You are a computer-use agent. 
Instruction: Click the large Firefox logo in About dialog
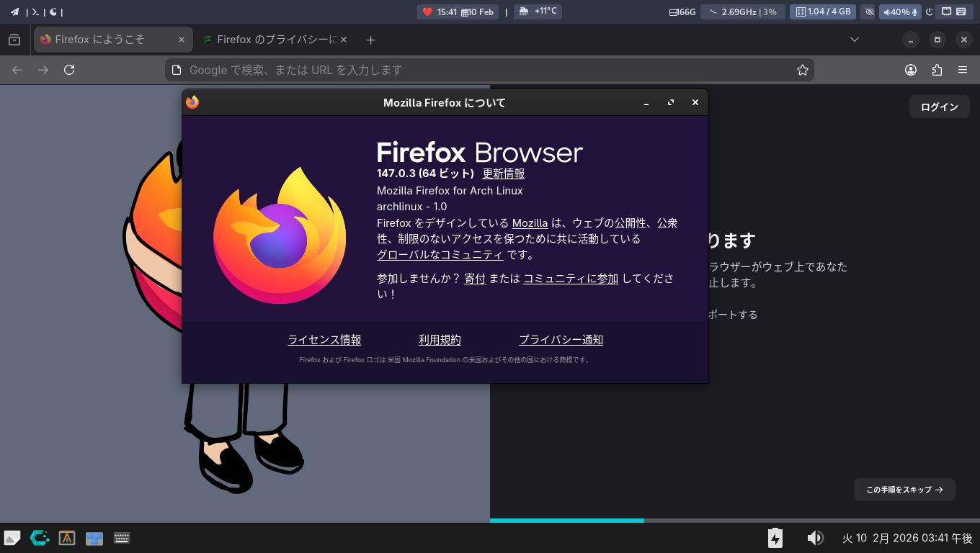tap(280, 235)
